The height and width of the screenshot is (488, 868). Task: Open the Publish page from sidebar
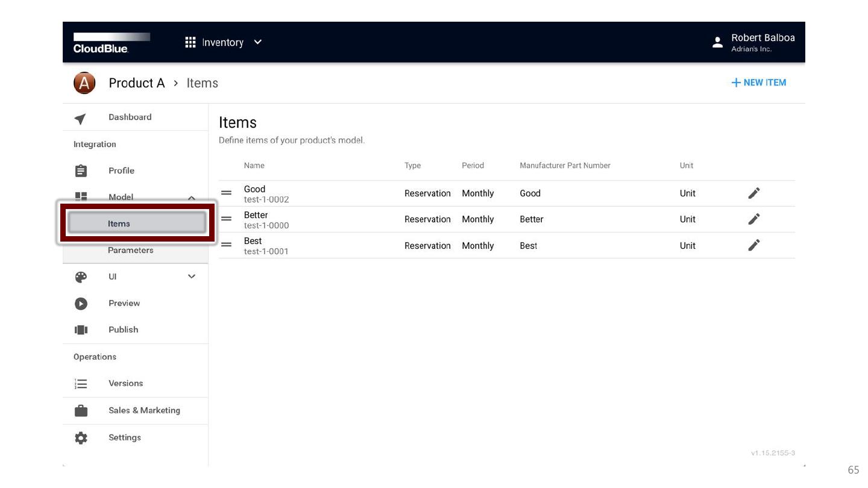coord(123,330)
